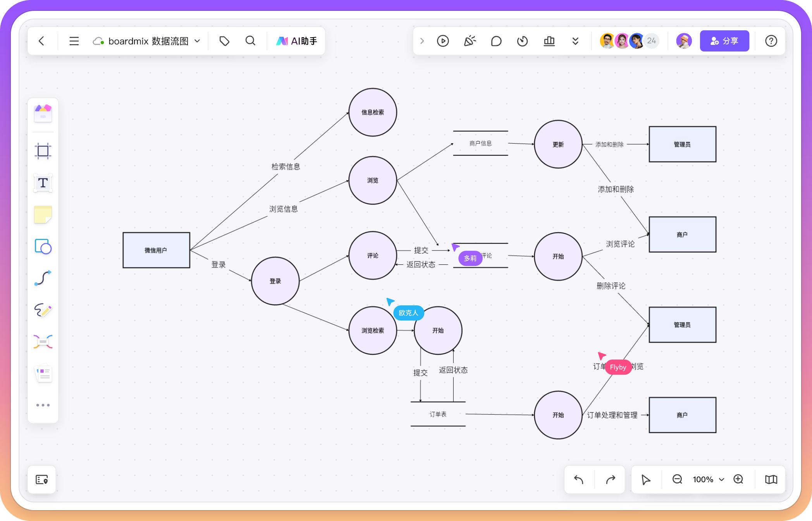Select the 评论 circle node
Viewport: 812px width, 521px height.
(x=373, y=255)
